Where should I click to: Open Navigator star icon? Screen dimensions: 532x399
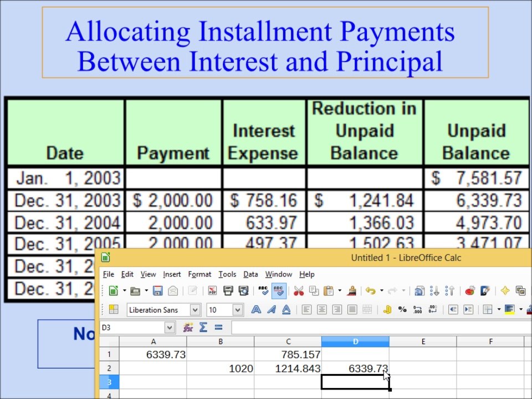tap(505, 291)
